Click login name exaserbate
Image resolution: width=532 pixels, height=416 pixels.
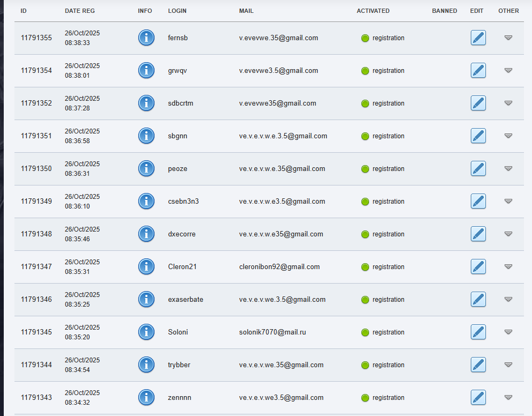(186, 299)
